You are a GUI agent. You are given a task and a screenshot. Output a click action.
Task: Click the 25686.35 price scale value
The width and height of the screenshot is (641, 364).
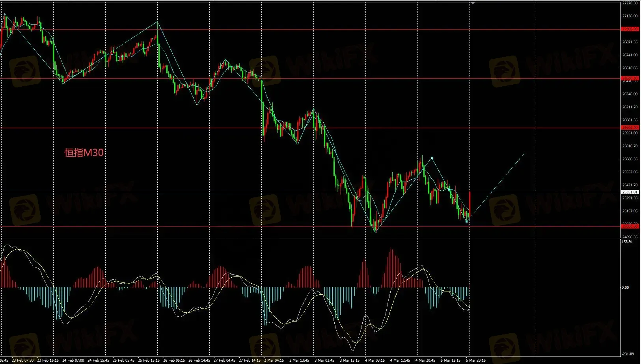(x=630, y=159)
